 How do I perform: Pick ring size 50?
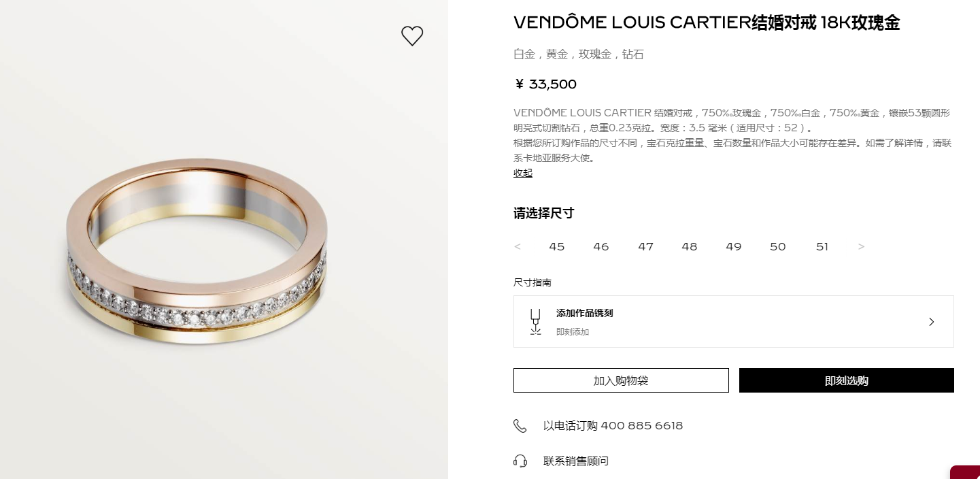click(778, 246)
